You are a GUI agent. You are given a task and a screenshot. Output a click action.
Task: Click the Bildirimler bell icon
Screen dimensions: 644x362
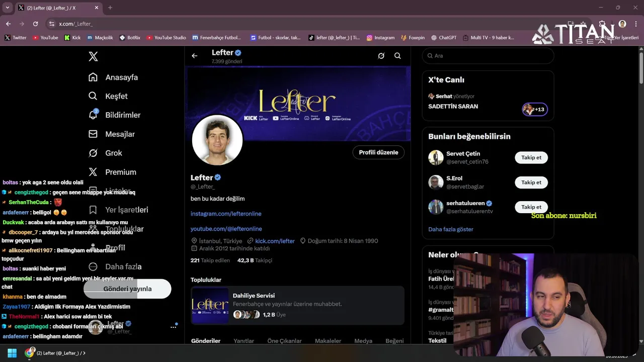point(93,115)
